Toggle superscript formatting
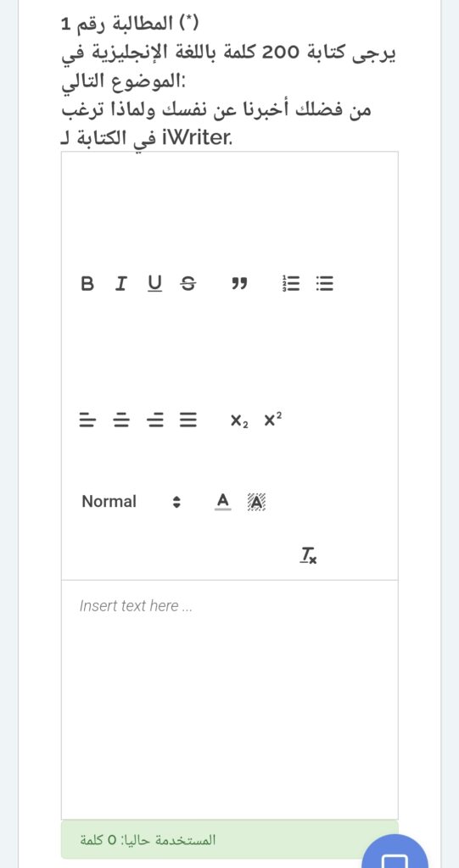Image resolution: width=459 pixels, height=868 pixels. pyautogui.click(x=272, y=420)
